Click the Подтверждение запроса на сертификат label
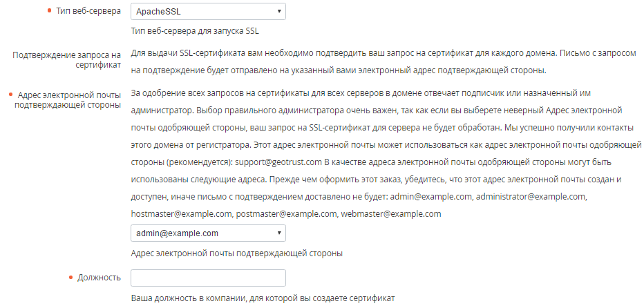This screenshot has width=644, height=308. pyautogui.click(x=67, y=59)
